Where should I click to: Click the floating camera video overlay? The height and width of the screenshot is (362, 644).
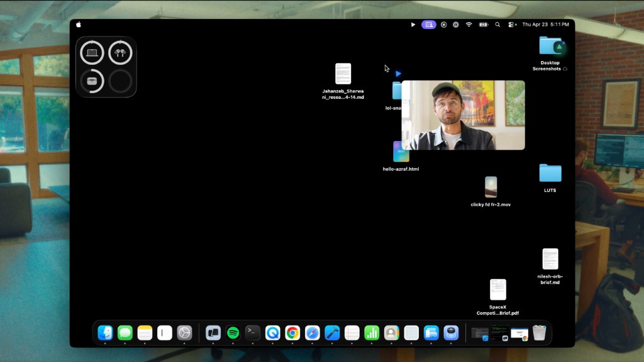pyautogui.click(x=464, y=115)
